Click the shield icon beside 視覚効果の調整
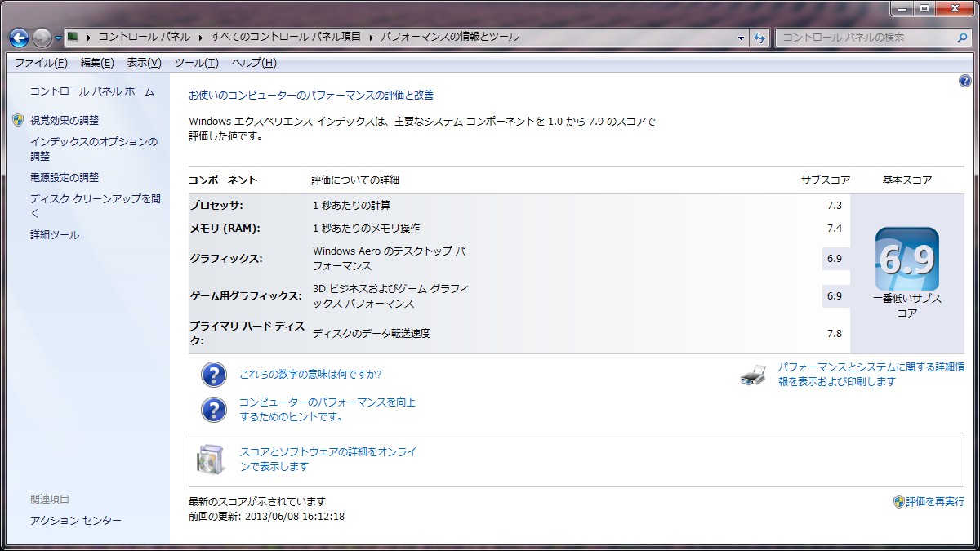Screen dimensions: 980x551 pos(18,120)
